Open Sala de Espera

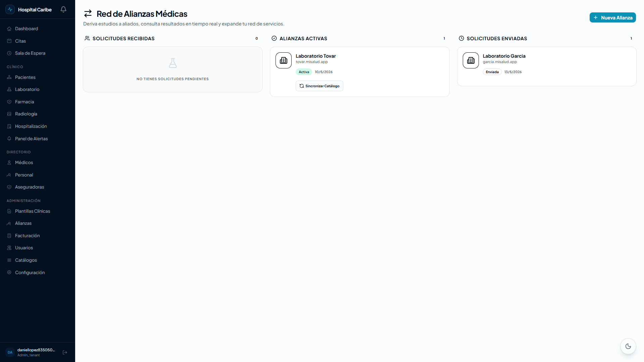pos(38,53)
